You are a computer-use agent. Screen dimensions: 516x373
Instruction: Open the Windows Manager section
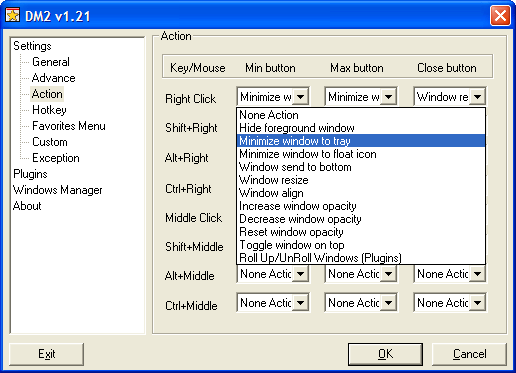tap(58, 190)
